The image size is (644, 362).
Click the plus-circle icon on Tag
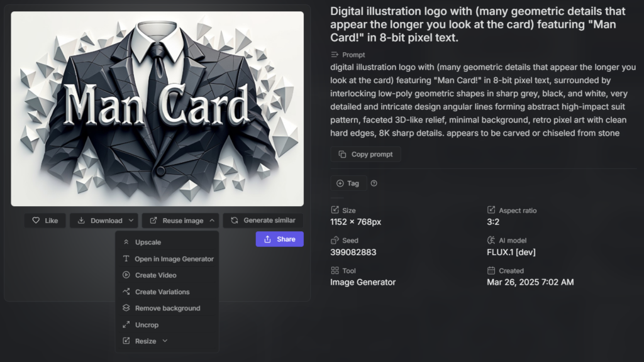click(340, 184)
